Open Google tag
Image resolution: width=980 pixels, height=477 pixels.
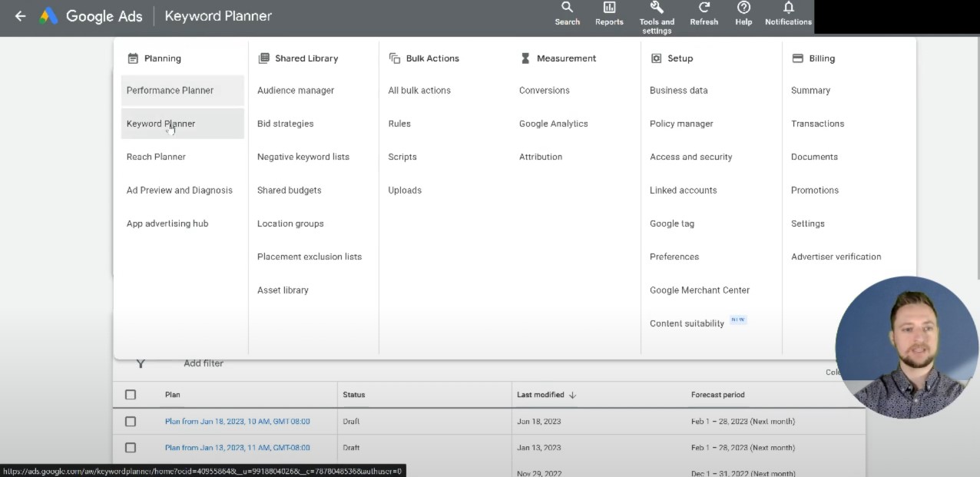[672, 224]
